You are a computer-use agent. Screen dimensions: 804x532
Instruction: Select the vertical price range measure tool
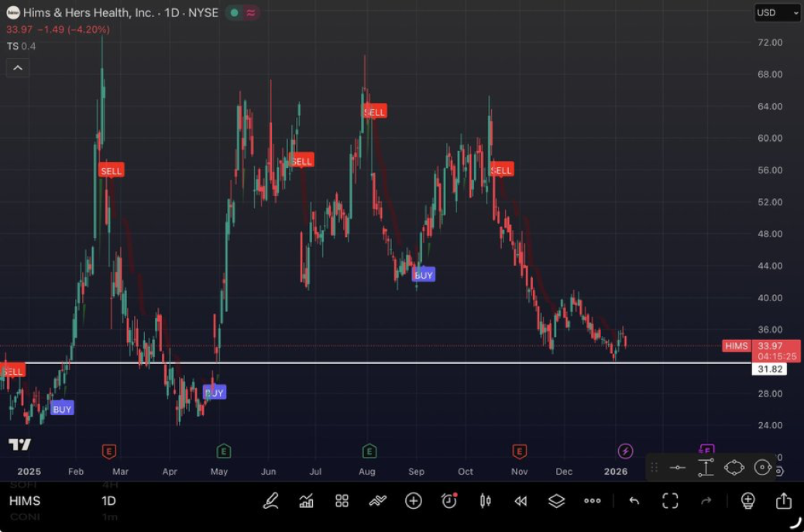tap(706, 468)
